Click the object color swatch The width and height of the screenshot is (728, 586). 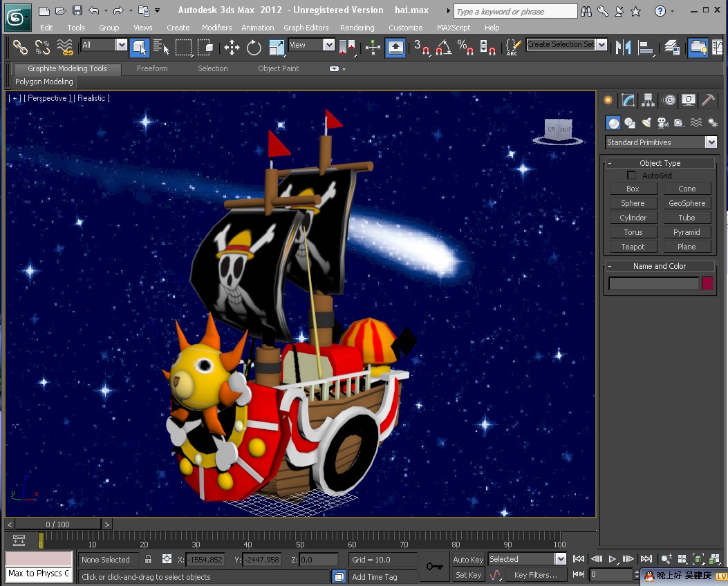tap(707, 283)
